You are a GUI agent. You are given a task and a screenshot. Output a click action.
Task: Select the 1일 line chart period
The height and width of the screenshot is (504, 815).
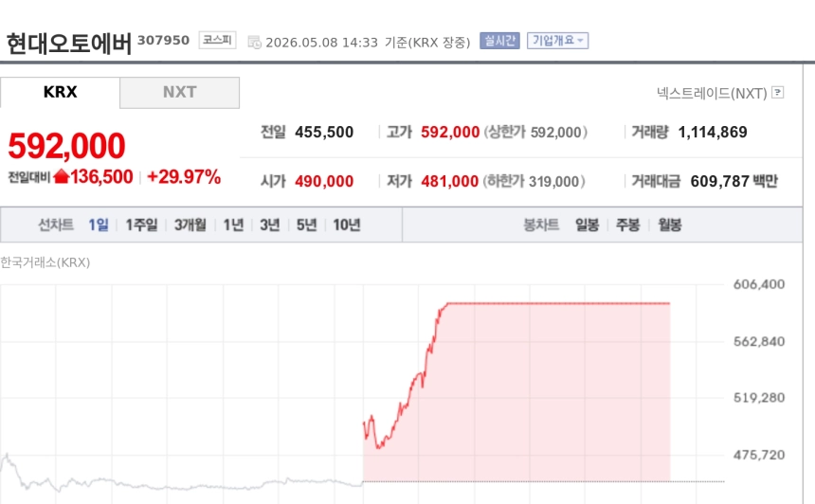(x=99, y=225)
